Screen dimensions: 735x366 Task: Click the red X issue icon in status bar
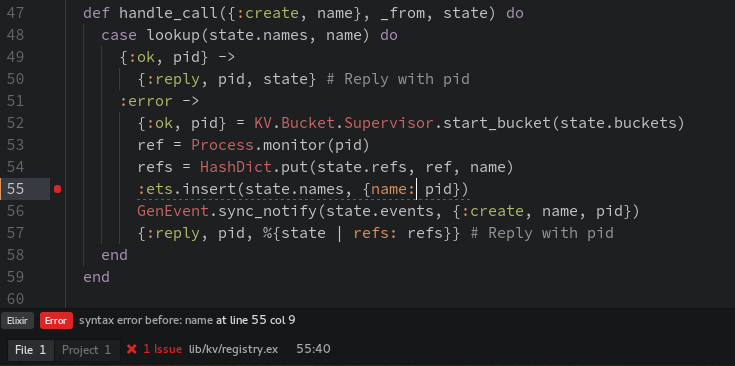[132, 349]
